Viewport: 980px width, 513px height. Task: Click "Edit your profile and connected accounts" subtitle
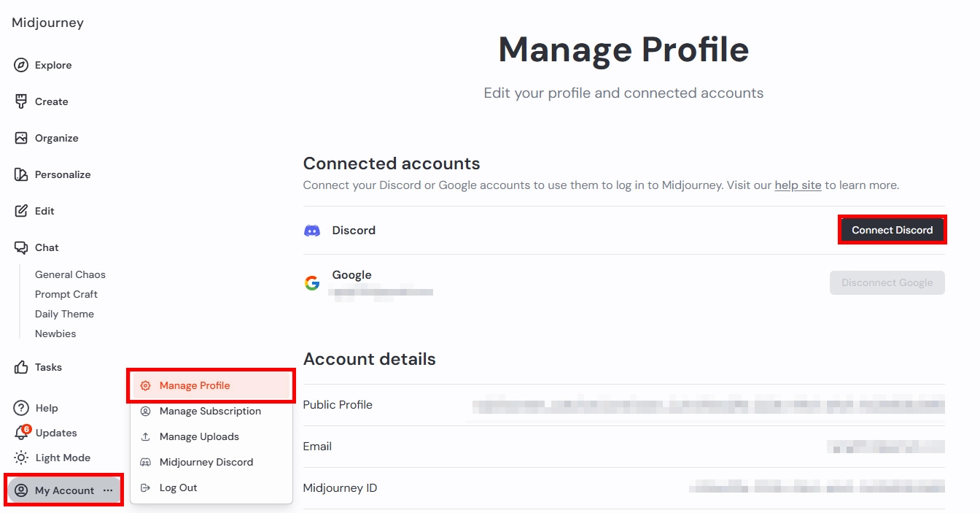click(623, 93)
